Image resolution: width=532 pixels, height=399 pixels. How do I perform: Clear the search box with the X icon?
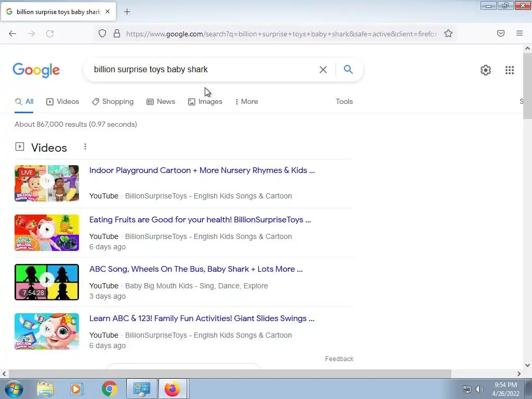323,70
